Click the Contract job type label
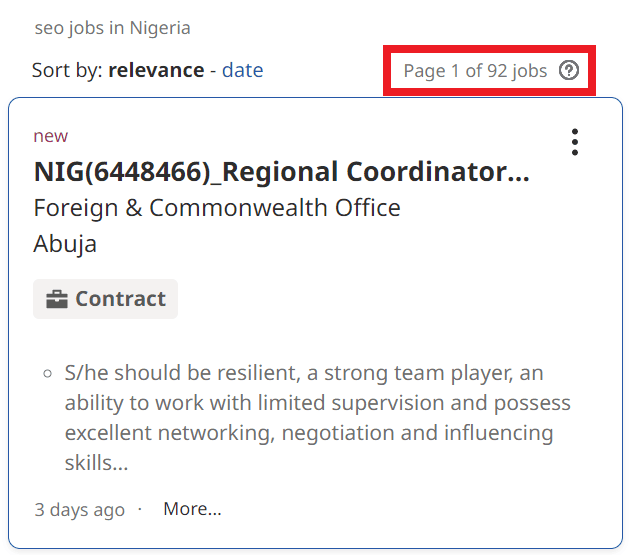 pos(120,299)
